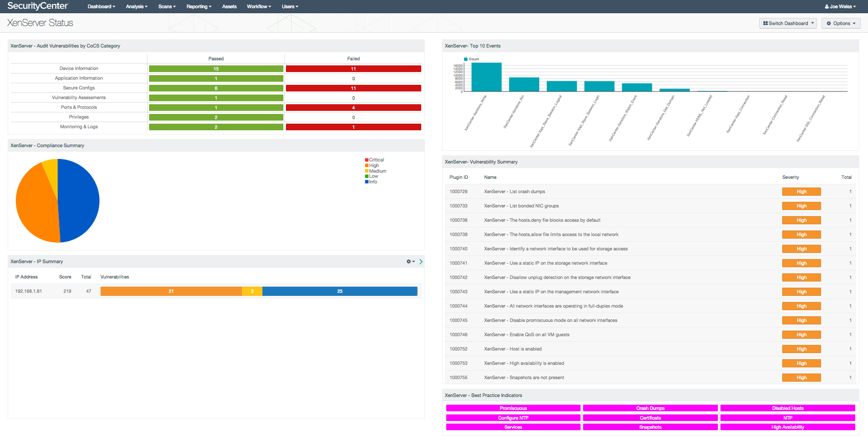Image resolution: width=868 pixels, height=443 pixels.
Task: Click the Certificate indicator
Action: tap(650, 418)
